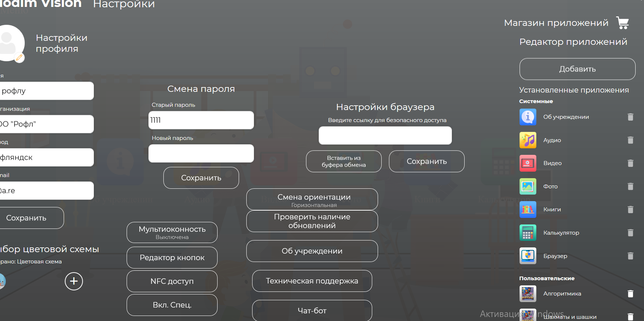Toggle the Вкл. Спец. button

pyautogui.click(x=172, y=305)
